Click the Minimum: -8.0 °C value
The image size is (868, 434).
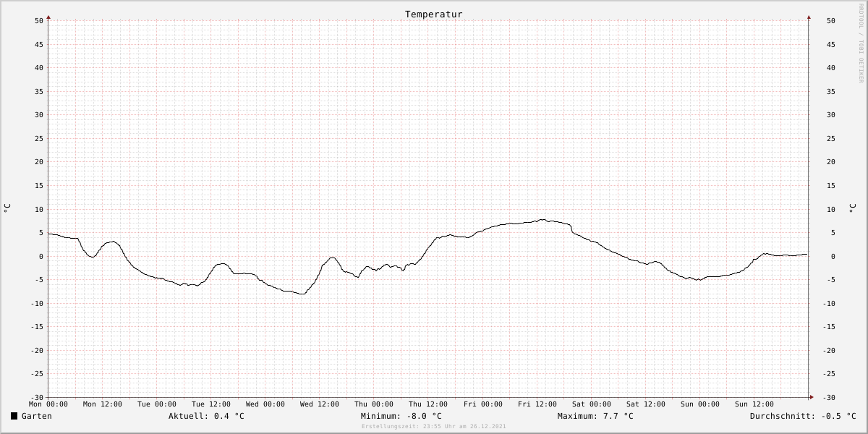(x=401, y=416)
